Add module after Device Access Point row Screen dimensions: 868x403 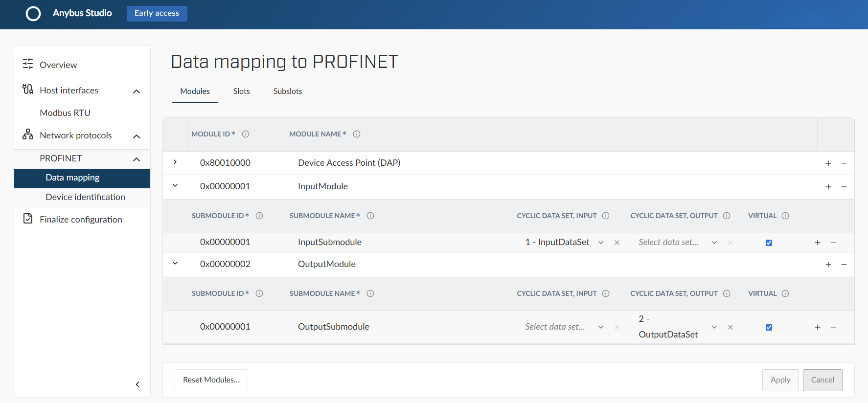[828, 163]
